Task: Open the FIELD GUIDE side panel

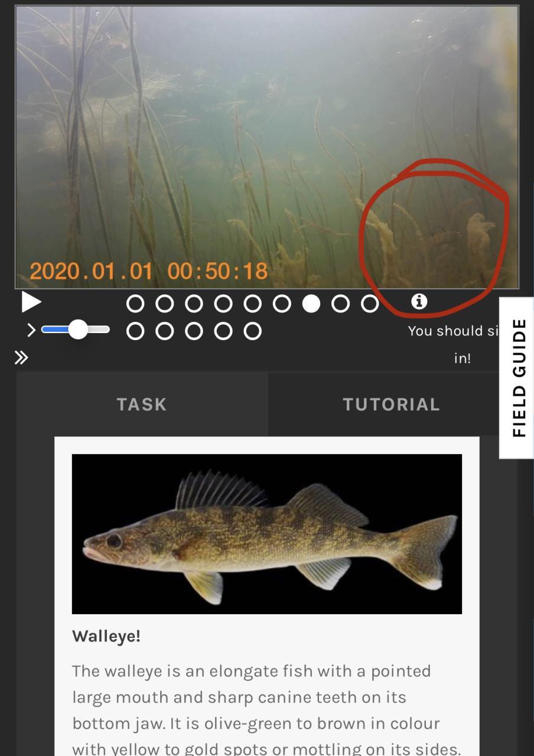Action: [x=517, y=378]
